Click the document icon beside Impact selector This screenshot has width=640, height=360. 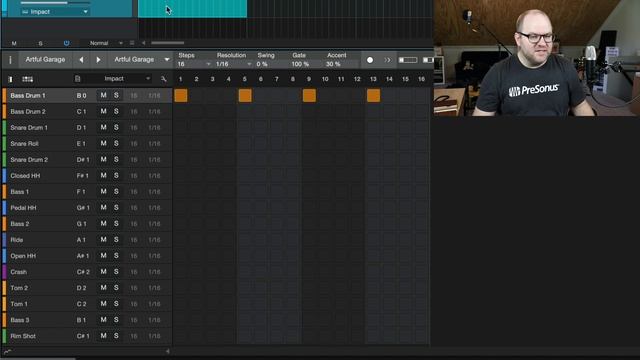(x=78, y=79)
